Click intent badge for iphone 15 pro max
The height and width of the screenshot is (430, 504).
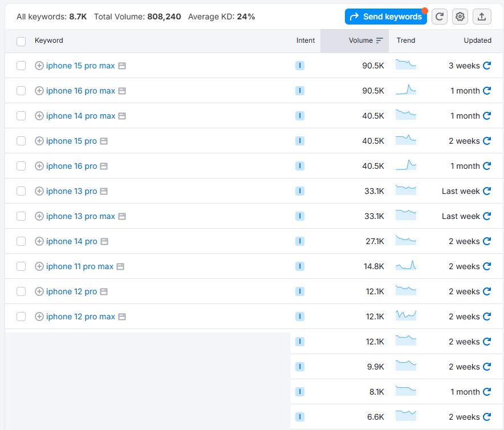pyautogui.click(x=300, y=66)
